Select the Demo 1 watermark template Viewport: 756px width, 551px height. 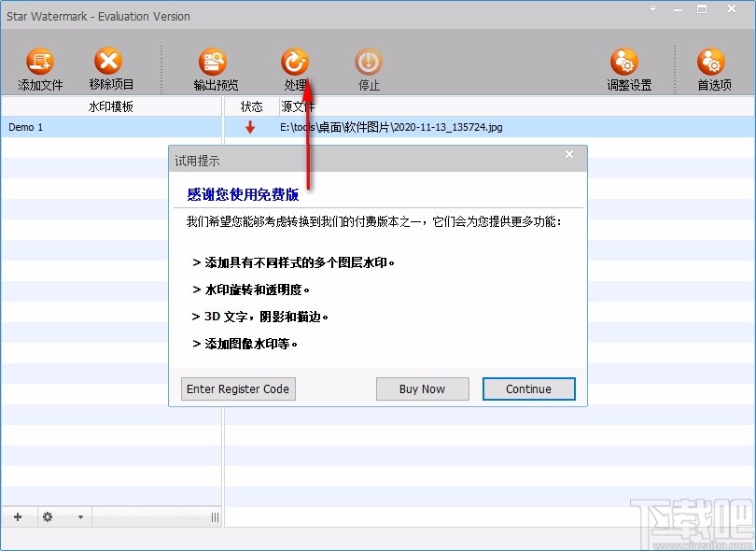[111, 127]
